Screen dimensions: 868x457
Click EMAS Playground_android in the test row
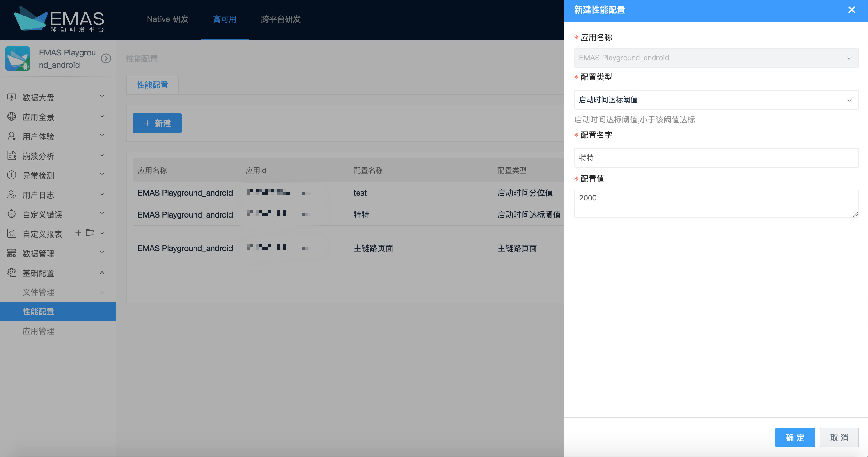(185, 193)
